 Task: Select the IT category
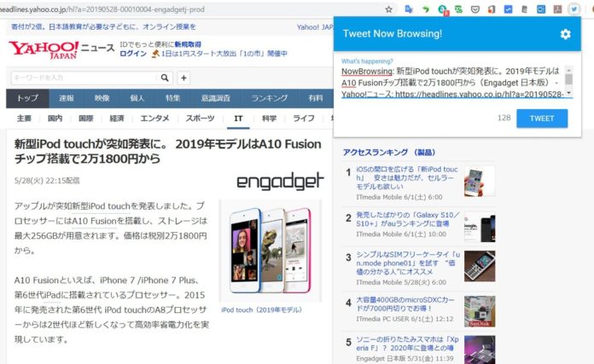click(x=238, y=118)
